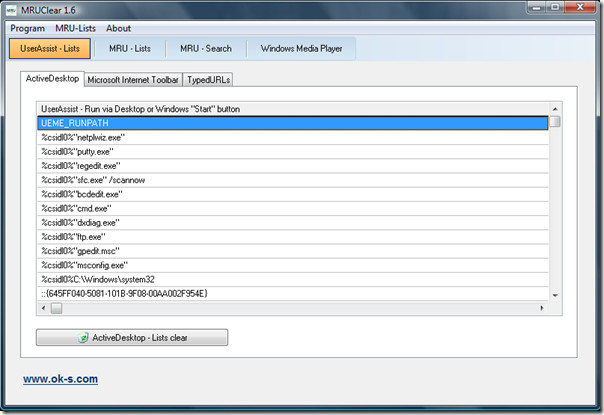Click the vertical scrollbar up arrow
The width and height of the screenshot is (604, 415).
pos(555,109)
